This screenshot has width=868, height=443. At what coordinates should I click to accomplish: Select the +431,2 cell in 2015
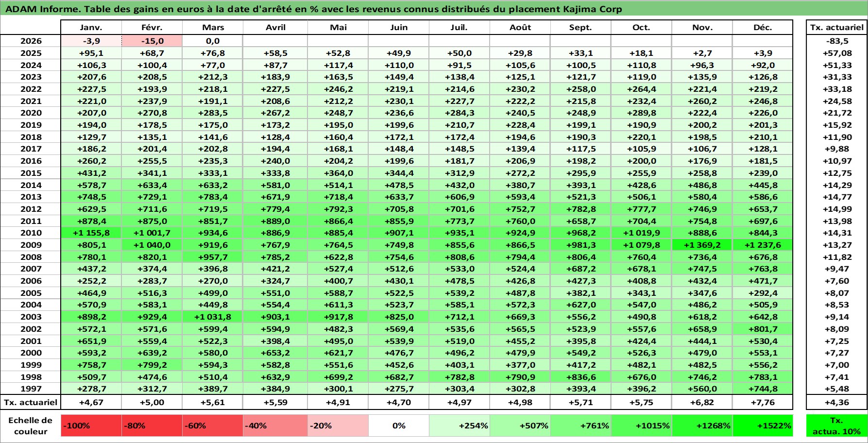(x=91, y=173)
